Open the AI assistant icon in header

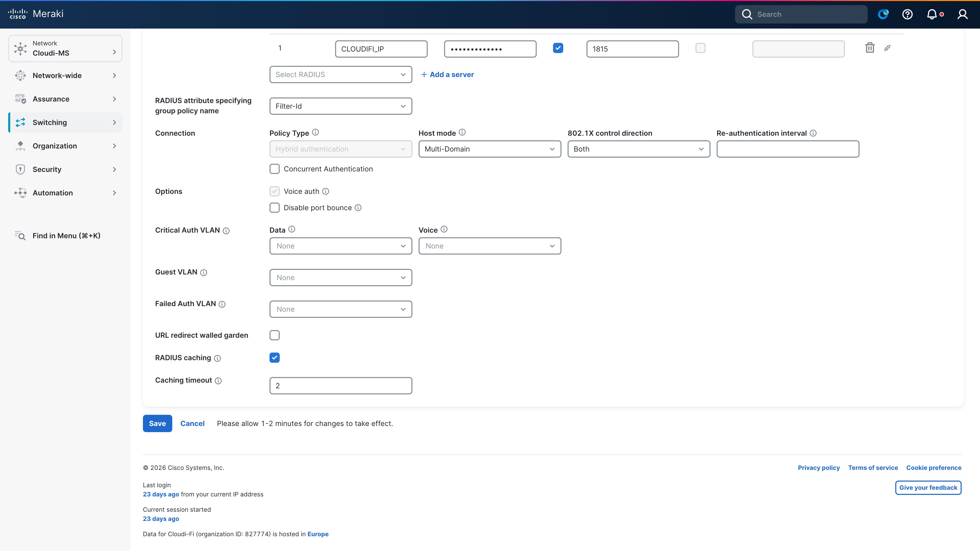coord(883,14)
